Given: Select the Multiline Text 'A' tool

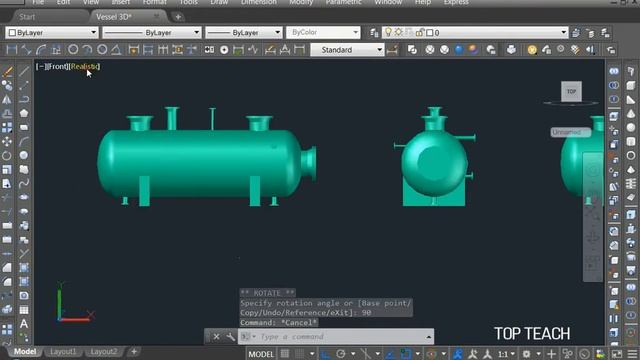Looking at the screenshot, I should pyautogui.click(x=24, y=324).
